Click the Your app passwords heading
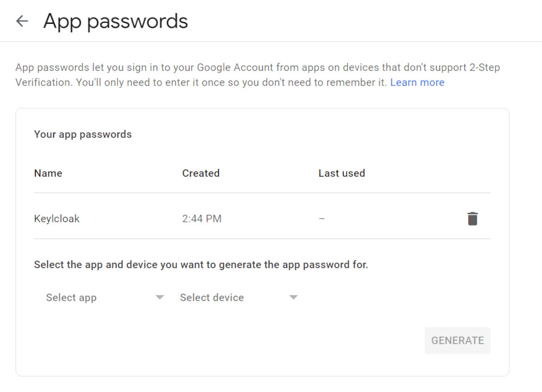 (x=83, y=134)
